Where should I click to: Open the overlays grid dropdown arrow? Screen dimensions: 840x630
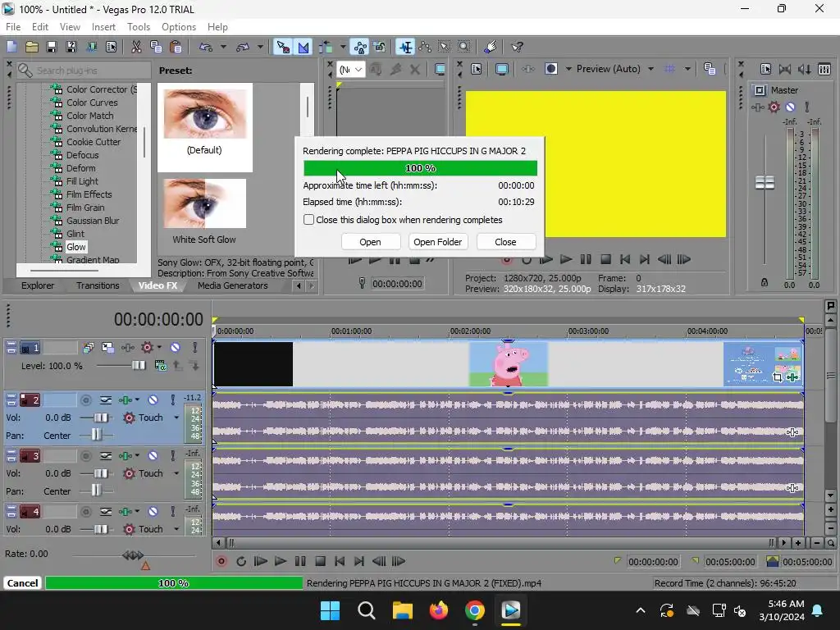point(687,69)
